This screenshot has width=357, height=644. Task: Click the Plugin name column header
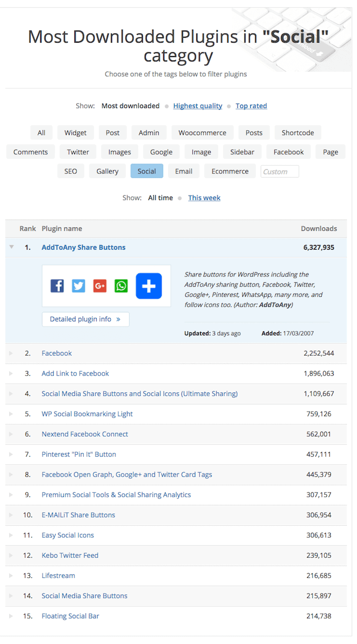62,229
